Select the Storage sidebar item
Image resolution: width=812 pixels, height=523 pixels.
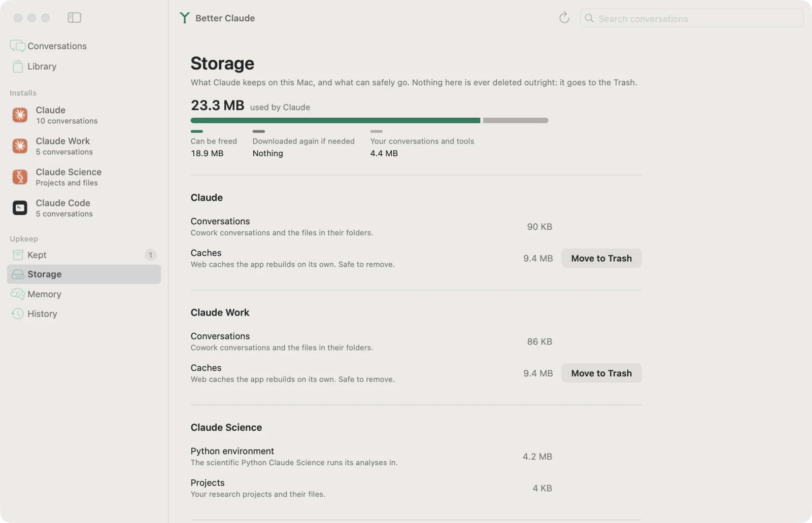click(x=84, y=274)
